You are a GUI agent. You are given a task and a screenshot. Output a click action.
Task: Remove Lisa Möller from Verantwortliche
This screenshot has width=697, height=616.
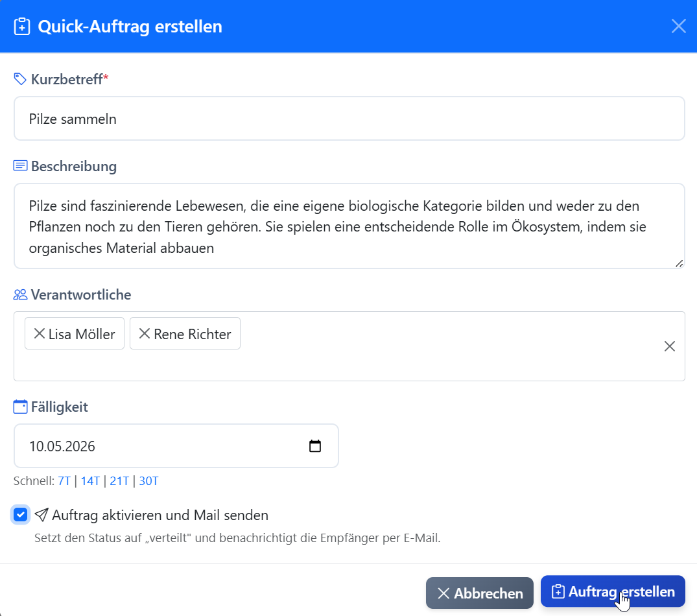click(40, 333)
